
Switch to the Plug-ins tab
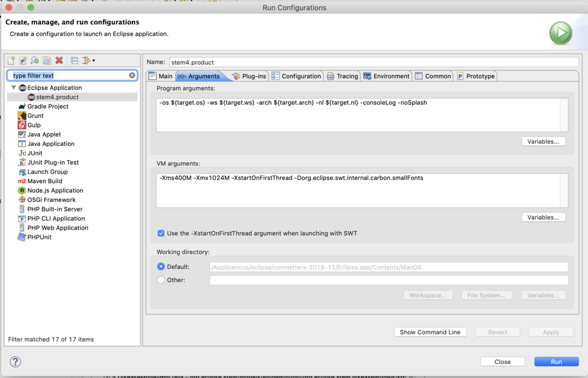249,76
